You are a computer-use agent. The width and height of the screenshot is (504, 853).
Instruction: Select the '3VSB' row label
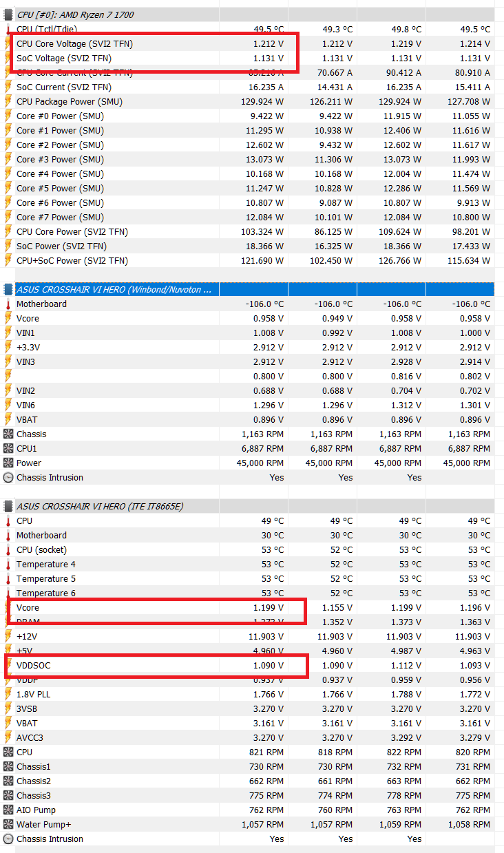(28, 708)
